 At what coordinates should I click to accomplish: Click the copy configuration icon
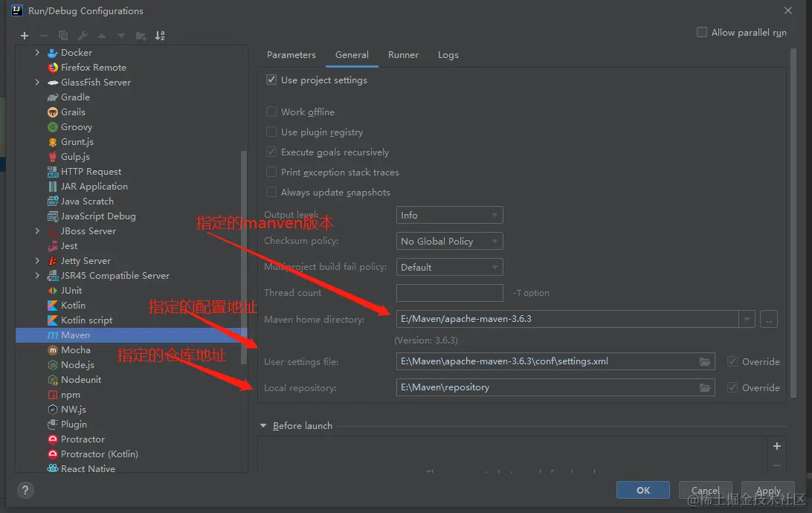(63, 36)
